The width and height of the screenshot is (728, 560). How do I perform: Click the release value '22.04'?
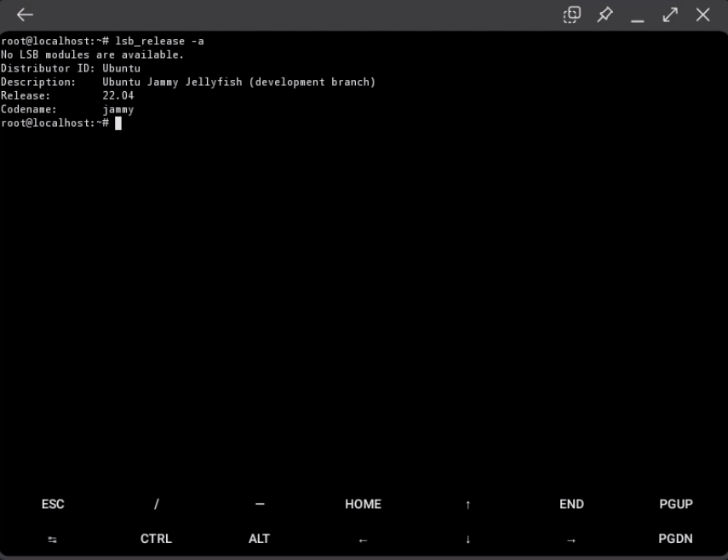click(x=118, y=95)
